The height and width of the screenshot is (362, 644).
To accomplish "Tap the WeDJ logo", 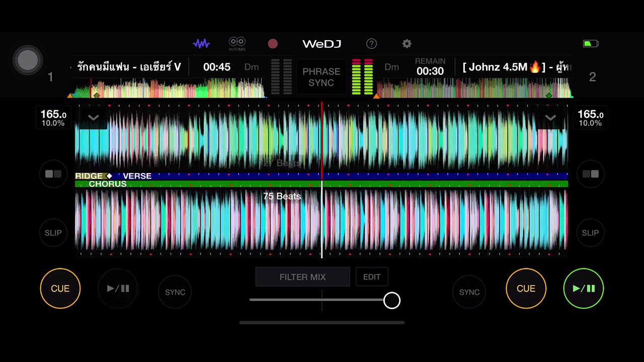I will click(322, 44).
